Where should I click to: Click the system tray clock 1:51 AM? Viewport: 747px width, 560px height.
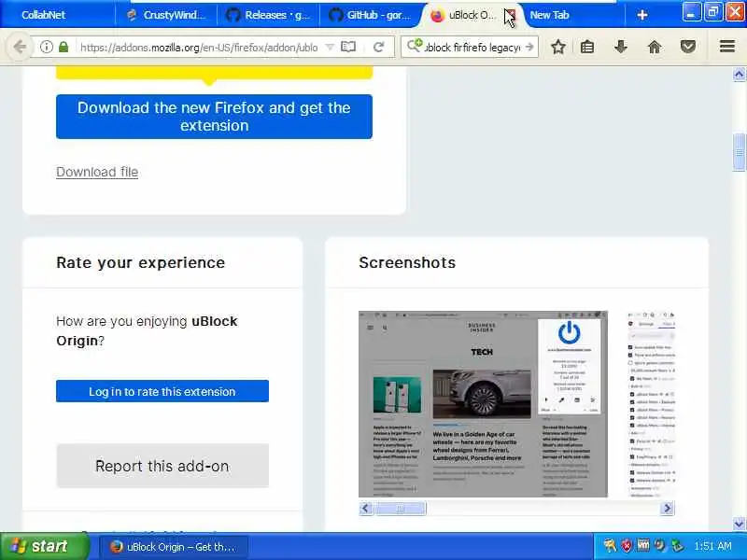coord(712,546)
